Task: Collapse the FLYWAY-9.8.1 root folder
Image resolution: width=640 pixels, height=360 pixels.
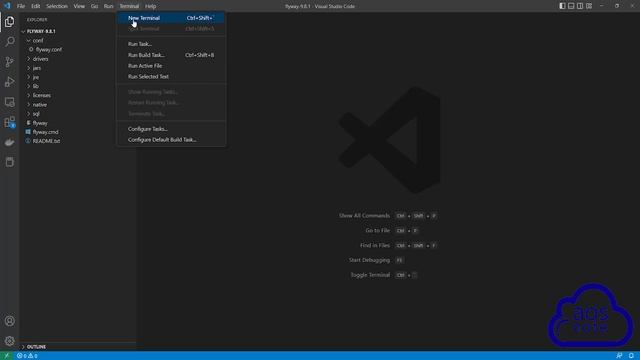Action: click(x=41, y=31)
